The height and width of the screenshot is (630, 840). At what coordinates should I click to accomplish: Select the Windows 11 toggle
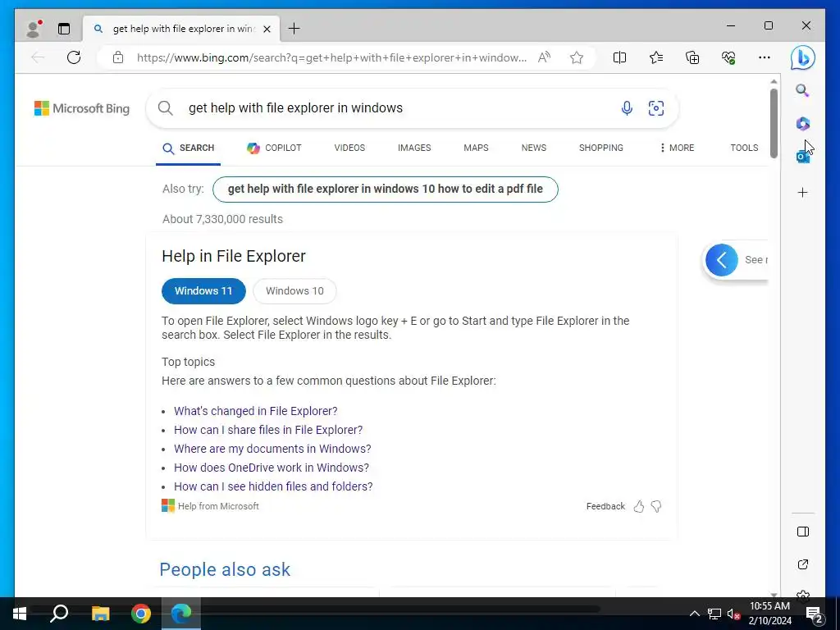(203, 291)
